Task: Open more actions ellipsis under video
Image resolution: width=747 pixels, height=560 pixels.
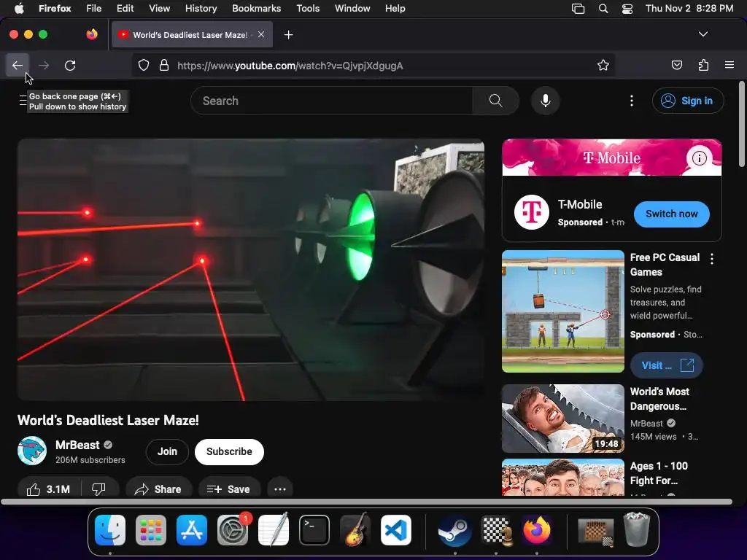Action: tap(280, 489)
